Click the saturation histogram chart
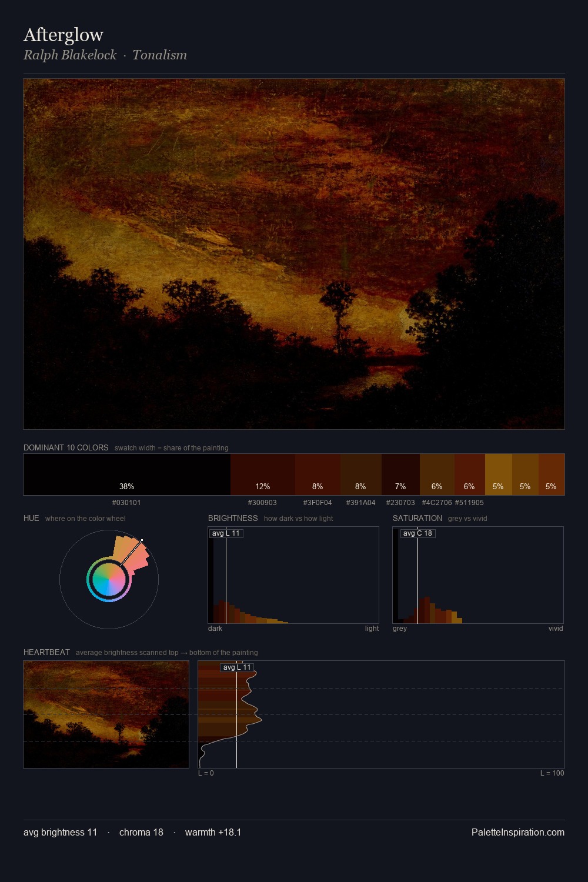Screen dimensions: 588x882 (x=478, y=575)
